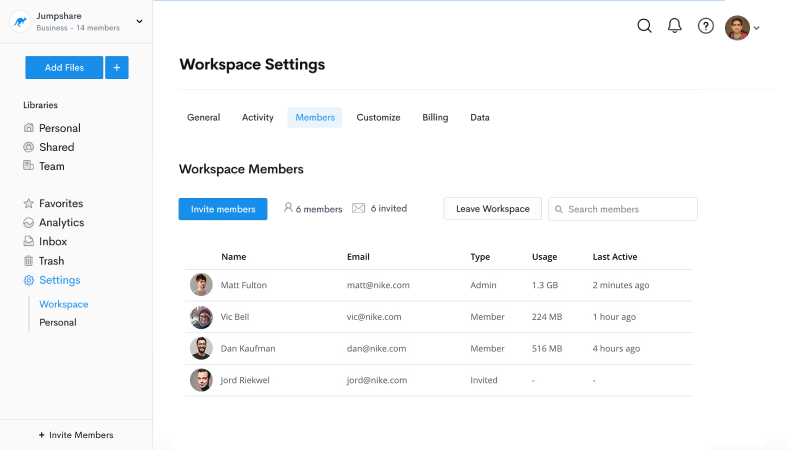Image resolution: width=791 pixels, height=450 pixels.
Task: Switch to the Billing tab
Action: 435,118
